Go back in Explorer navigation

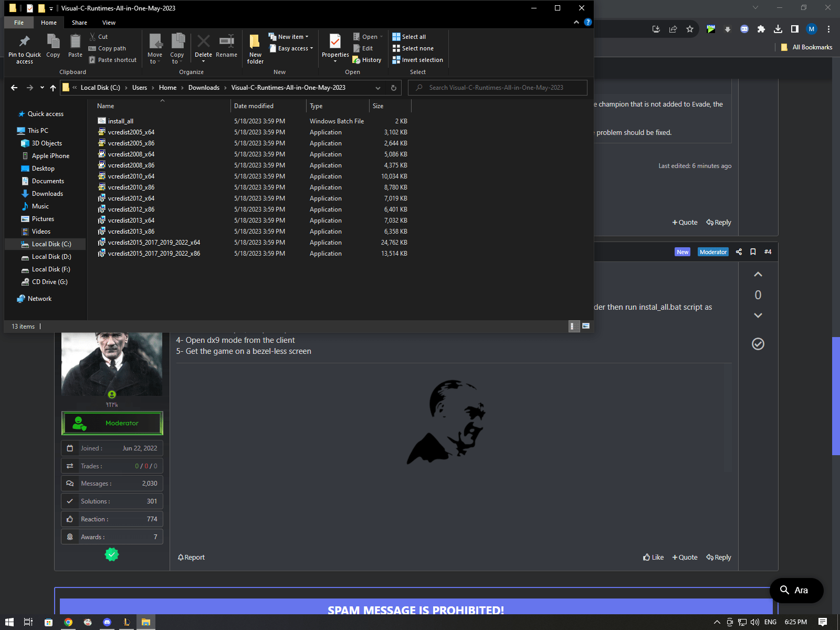click(14, 88)
